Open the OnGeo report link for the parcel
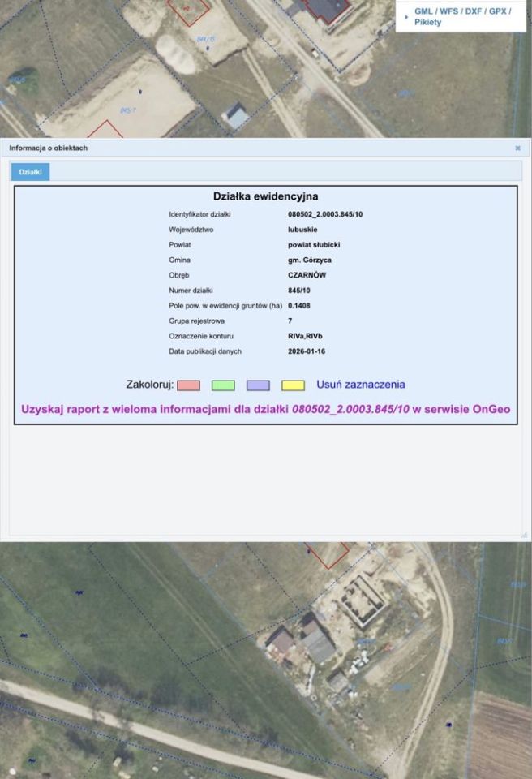The height and width of the screenshot is (779, 532). coord(266,409)
